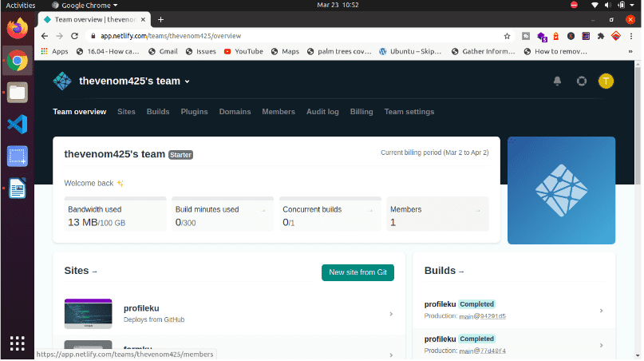Expand the first profileku build chevron

(x=601, y=311)
